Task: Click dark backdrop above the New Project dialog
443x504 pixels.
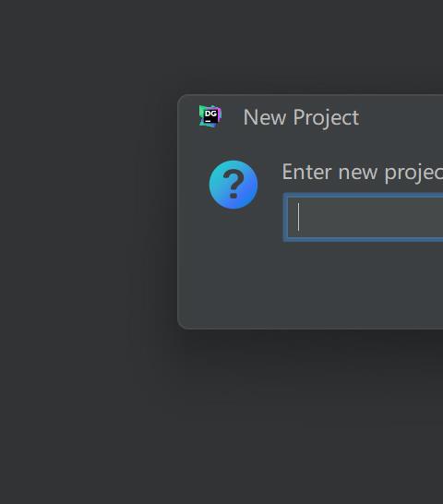Action: pyautogui.click(x=221, y=47)
